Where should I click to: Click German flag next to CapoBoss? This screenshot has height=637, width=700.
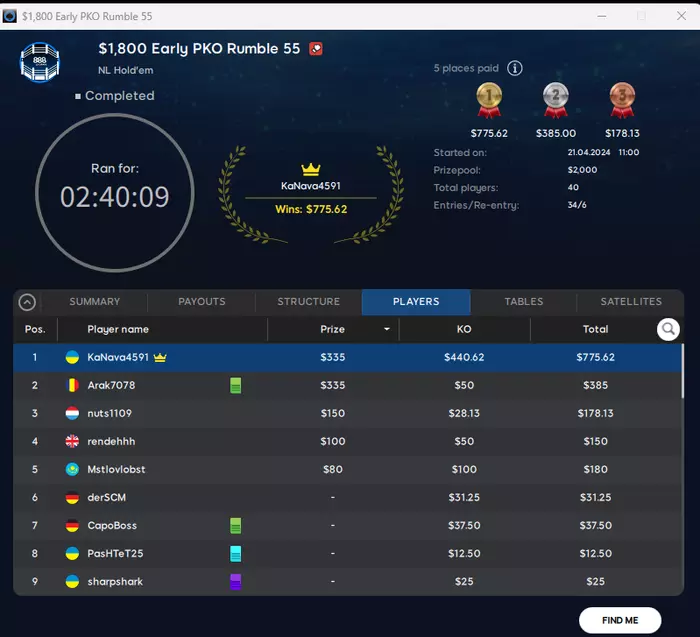[x=72, y=525]
